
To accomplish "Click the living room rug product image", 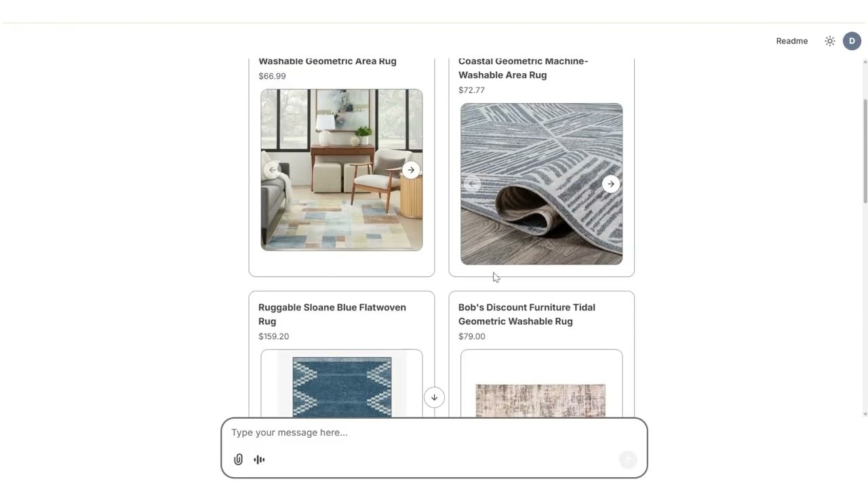I will click(x=342, y=170).
